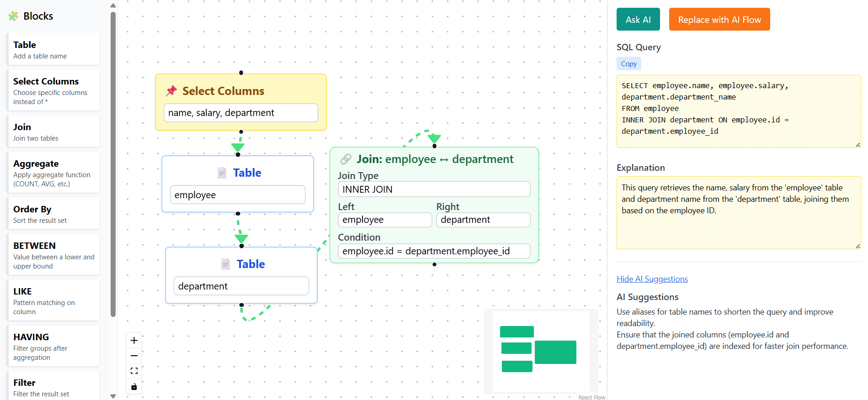Click sidebar scroll down arrow
Viewport: 868px width, 400px height.
113,396
